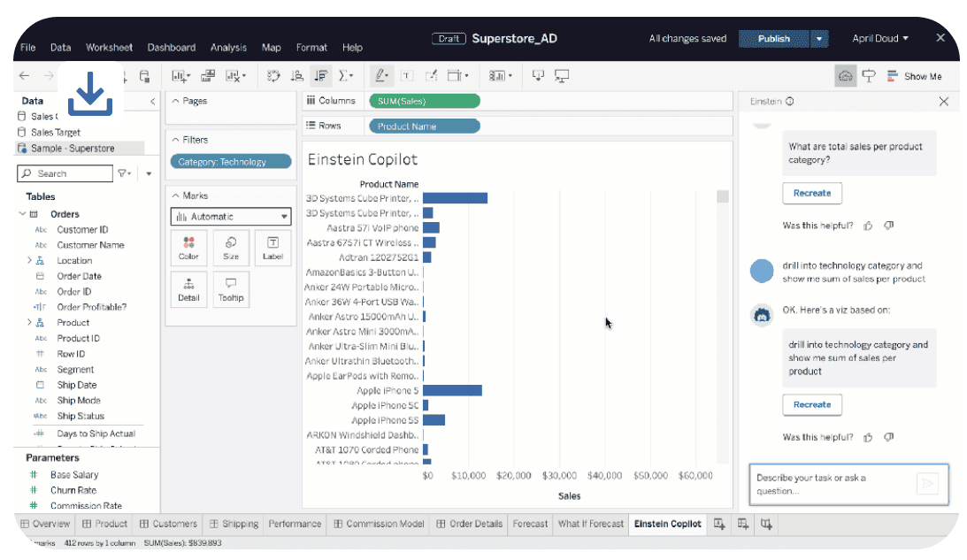Image resolution: width=967 pixels, height=560 pixels.
Task: Open the April Doud user menu
Action: [x=880, y=38]
